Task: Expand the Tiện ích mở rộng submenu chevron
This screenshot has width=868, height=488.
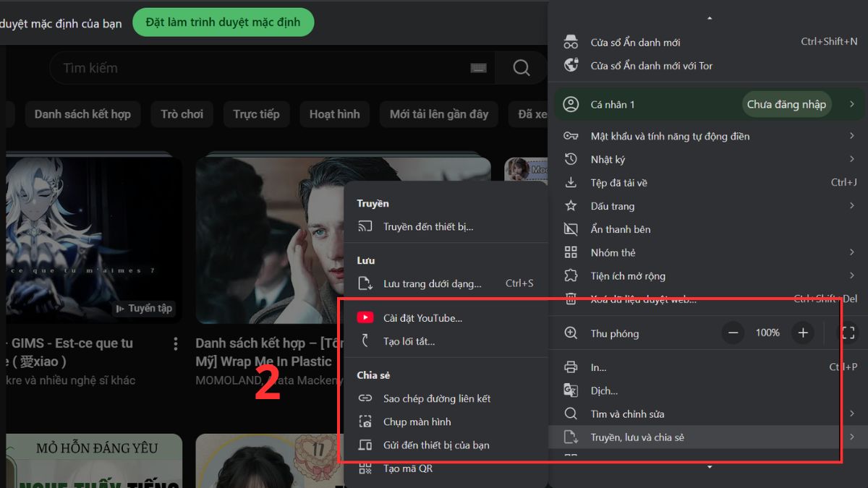Action: (851, 275)
